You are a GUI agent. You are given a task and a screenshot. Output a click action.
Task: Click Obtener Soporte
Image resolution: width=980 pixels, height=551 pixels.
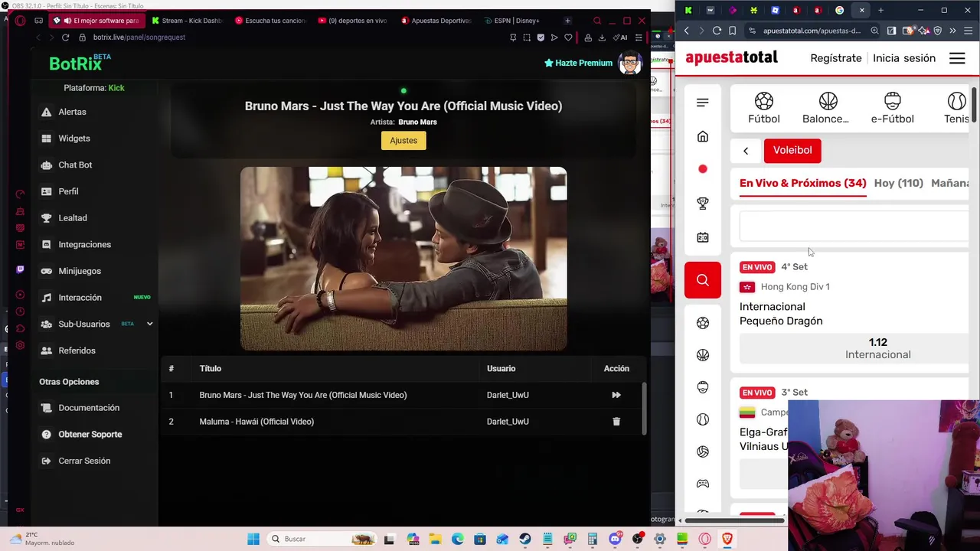pyautogui.click(x=90, y=434)
